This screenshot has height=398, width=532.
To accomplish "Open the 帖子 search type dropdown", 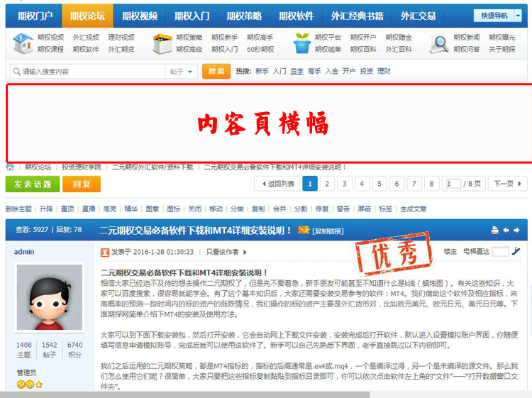I will [181, 72].
